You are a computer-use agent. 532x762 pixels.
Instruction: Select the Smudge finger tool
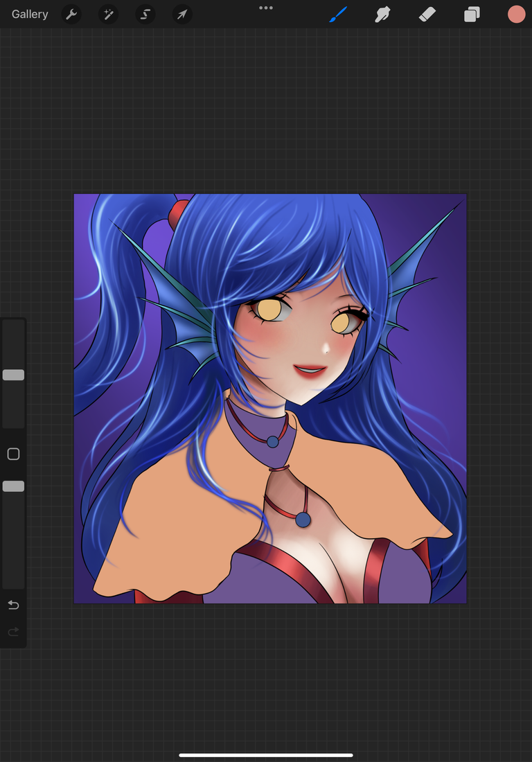[383, 14]
